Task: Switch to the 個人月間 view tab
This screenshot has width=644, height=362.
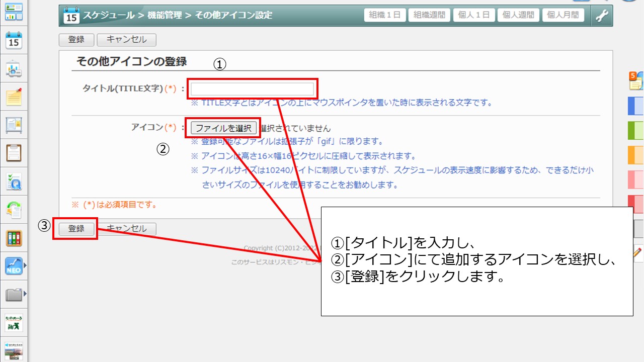Action: [563, 15]
